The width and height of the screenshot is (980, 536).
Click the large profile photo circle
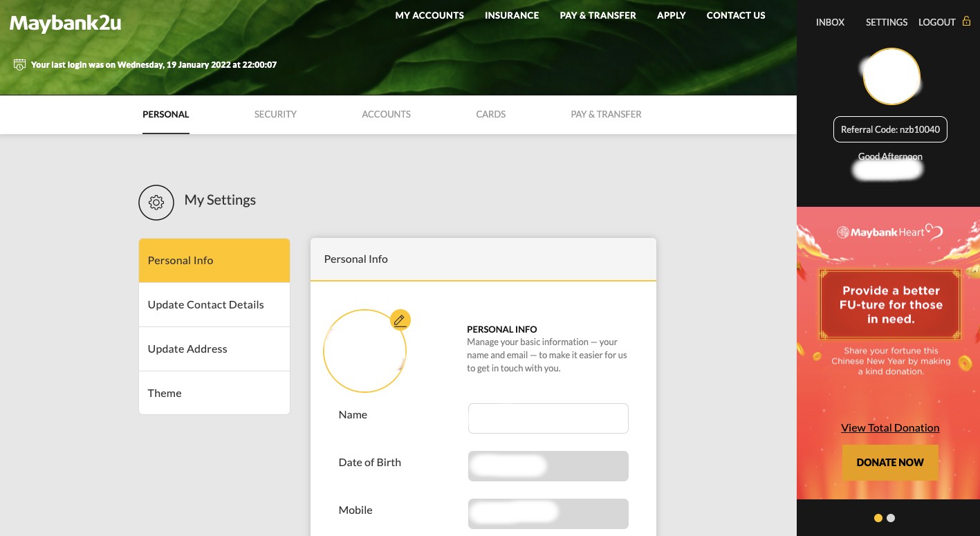(365, 351)
